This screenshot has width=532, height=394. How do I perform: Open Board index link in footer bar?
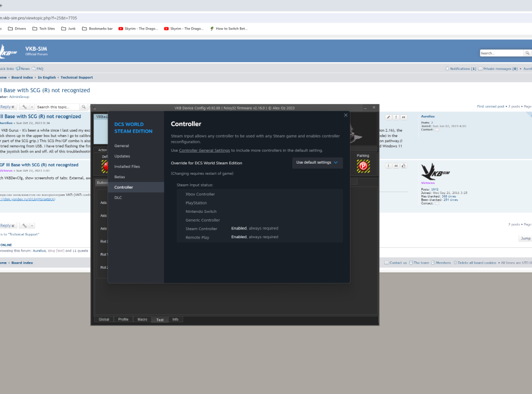click(22, 263)
